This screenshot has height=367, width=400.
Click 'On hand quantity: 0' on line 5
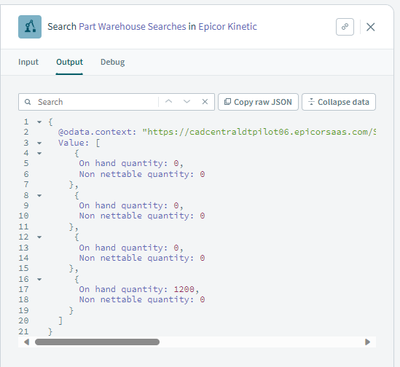(x=131, y=163)
